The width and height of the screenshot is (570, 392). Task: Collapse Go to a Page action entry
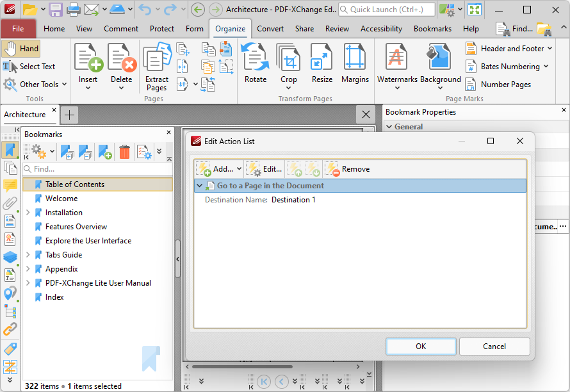tap(199, 186)
